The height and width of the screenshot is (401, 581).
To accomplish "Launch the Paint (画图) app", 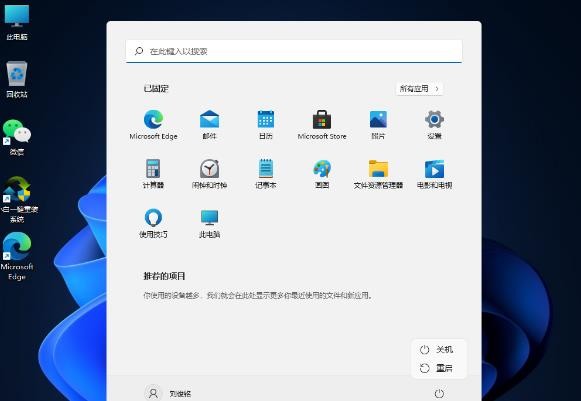I will coord(322,174).
